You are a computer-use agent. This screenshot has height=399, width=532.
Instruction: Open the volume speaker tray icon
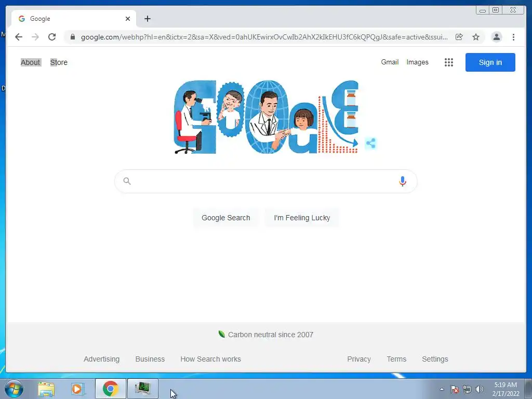click(x=479, y=389)
